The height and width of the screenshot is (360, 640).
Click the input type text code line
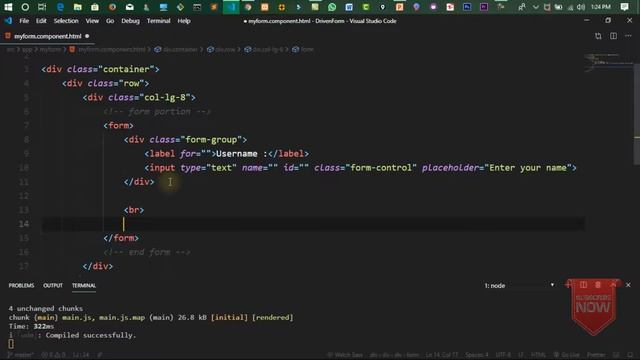click(360, 168)
